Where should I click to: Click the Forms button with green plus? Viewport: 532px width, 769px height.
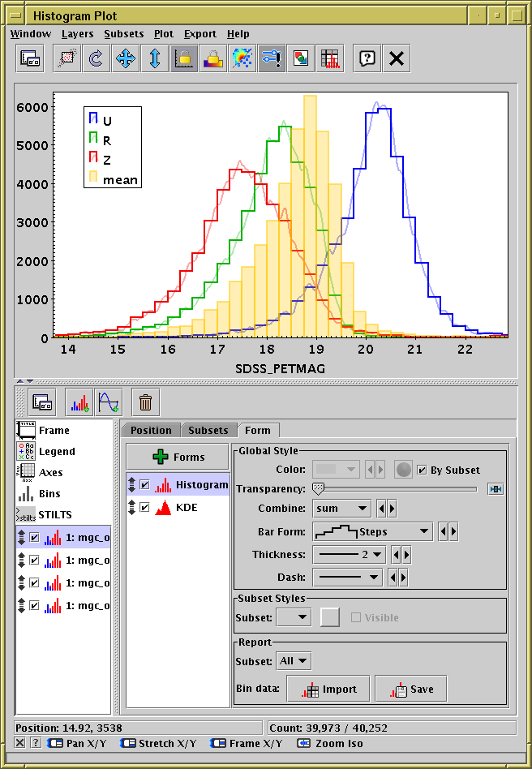178,457
